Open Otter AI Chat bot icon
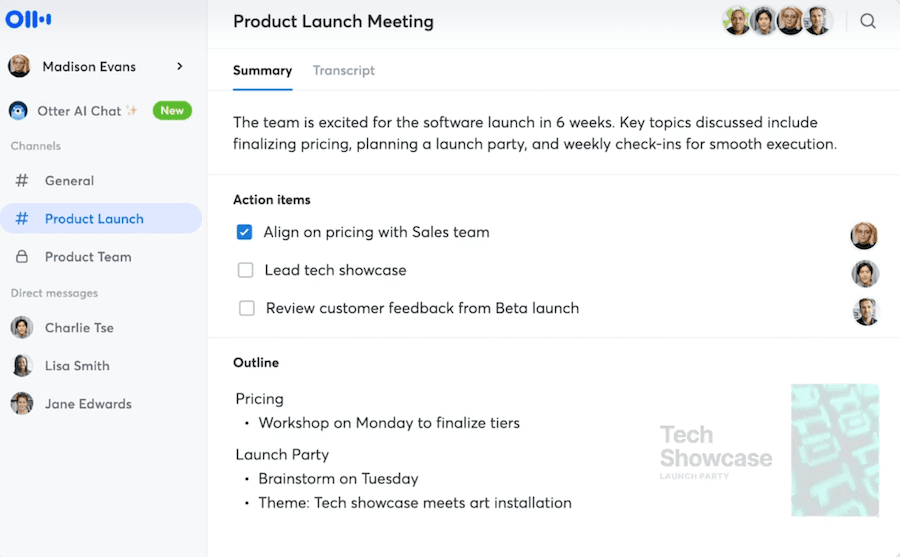This screenshot has height=557, width=900. click(19, 111)
